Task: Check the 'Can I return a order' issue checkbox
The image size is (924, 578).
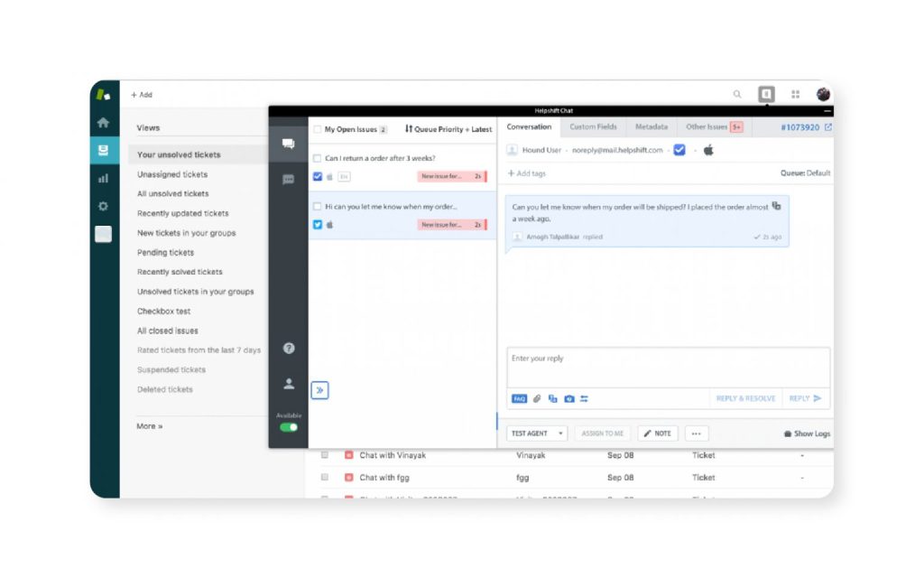Action: (318, 158)
